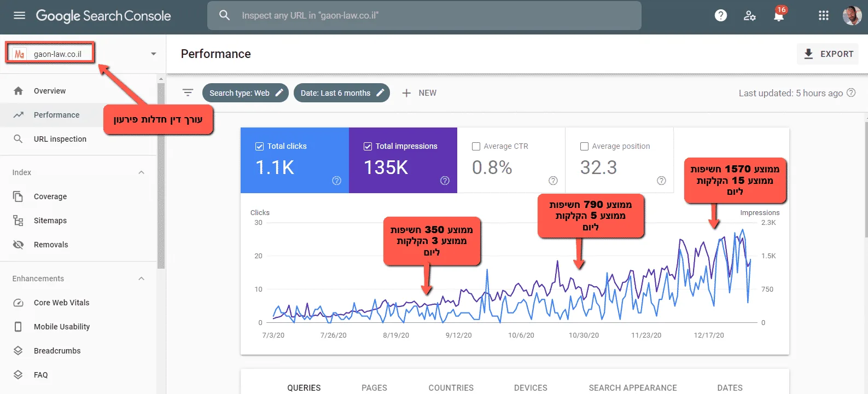Viewport: 868px width, 394px height.
Task: Show help for Total impressions
Action: 445,181
